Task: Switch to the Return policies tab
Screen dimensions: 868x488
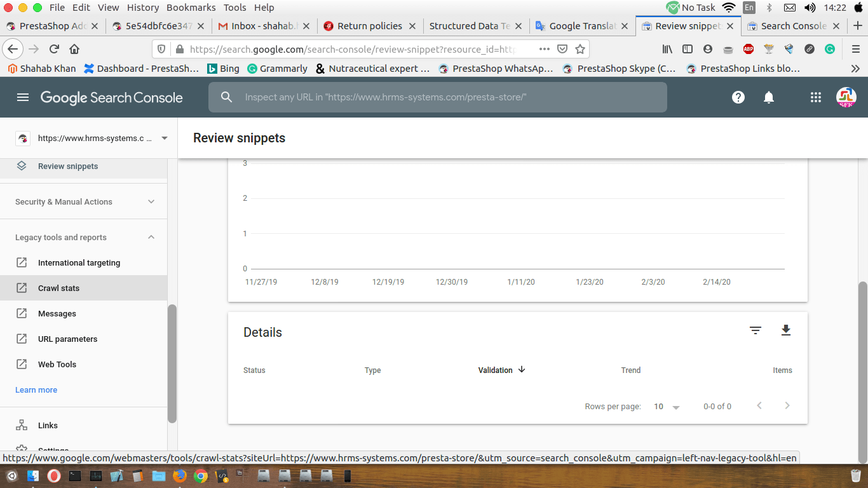Action: coord(370,26)
